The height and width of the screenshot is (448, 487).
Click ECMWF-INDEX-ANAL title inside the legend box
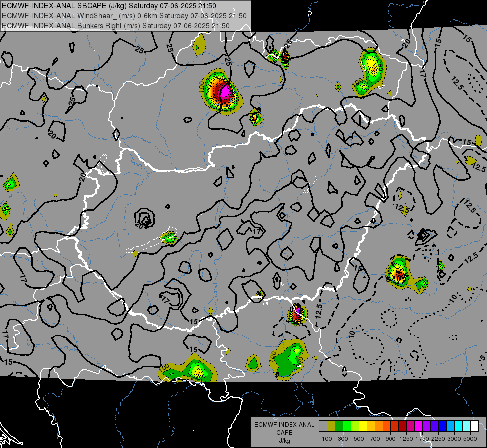click(284, 425)
